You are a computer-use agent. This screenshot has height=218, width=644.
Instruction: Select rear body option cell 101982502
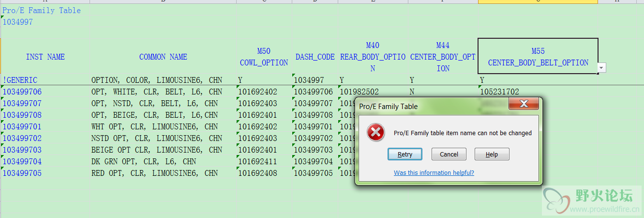373,92
